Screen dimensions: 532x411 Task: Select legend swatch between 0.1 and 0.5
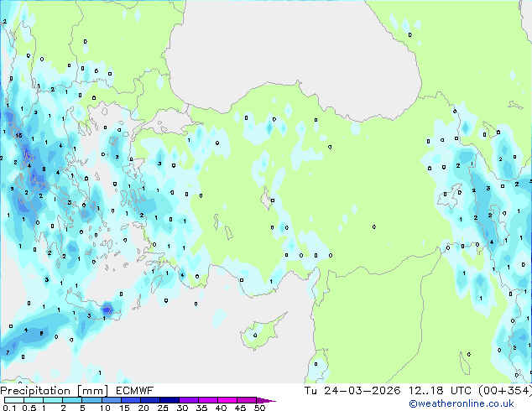click(x=14, y=400)
